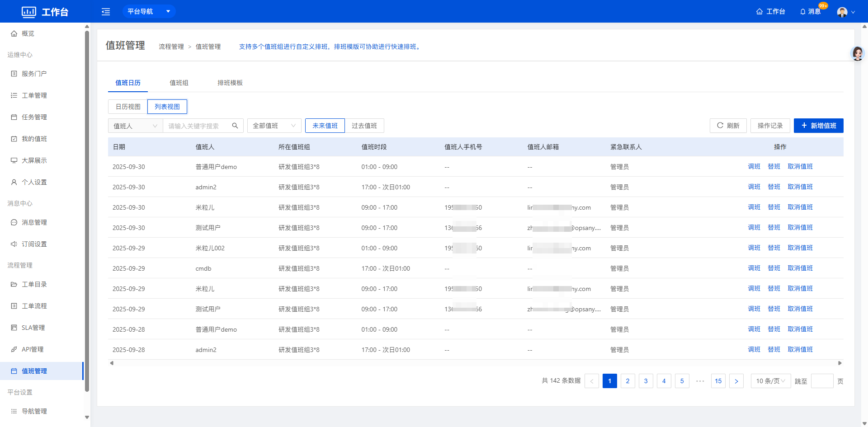Click the refresh button
This screenshot has height=427, width=868.
click(728, 126)
